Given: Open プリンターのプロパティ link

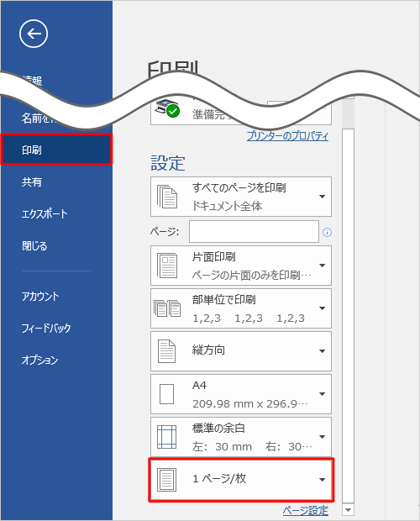Looking at the screenshot, I should coord(287,135).
